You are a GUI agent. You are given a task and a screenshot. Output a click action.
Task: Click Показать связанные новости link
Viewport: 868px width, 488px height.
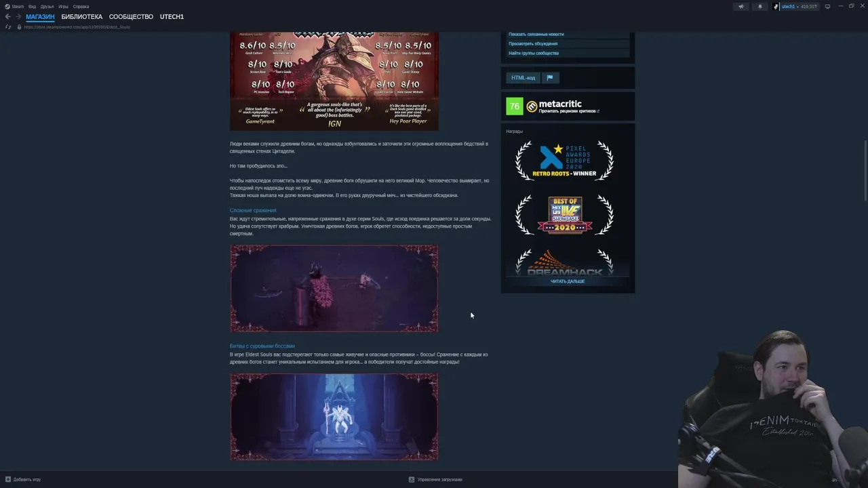536,34
